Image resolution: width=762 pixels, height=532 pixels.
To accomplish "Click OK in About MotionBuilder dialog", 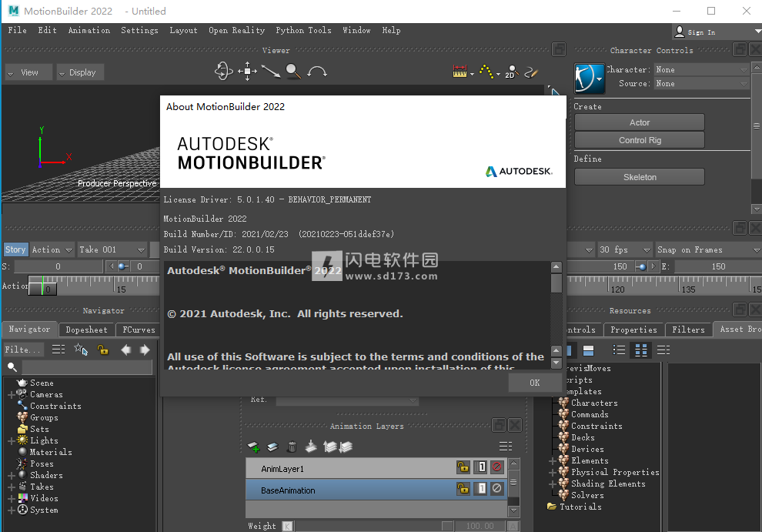I will click(535, 383).
